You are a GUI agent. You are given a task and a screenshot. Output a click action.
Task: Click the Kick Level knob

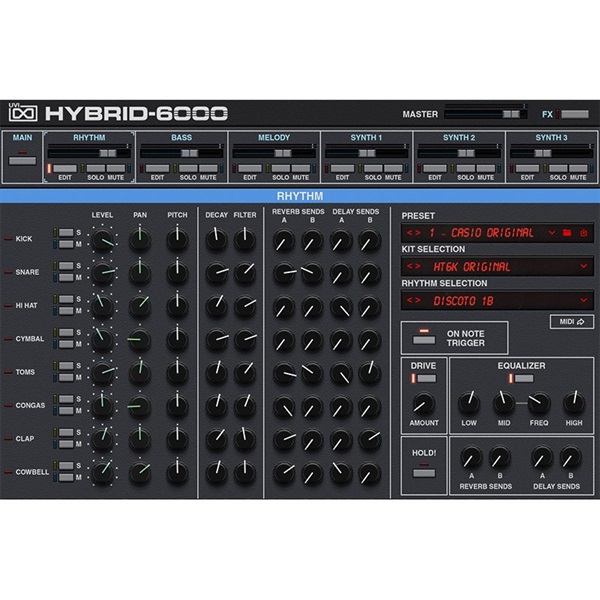103,239
